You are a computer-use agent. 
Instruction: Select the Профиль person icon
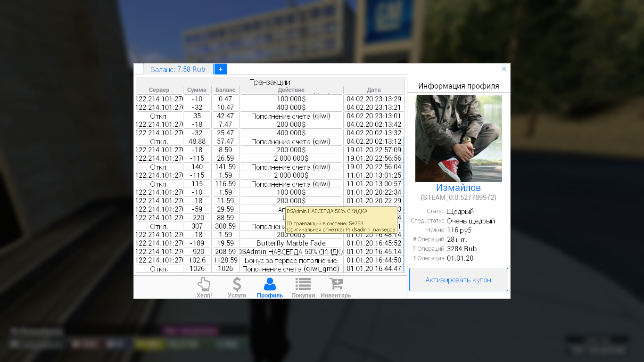click(270, 284)
